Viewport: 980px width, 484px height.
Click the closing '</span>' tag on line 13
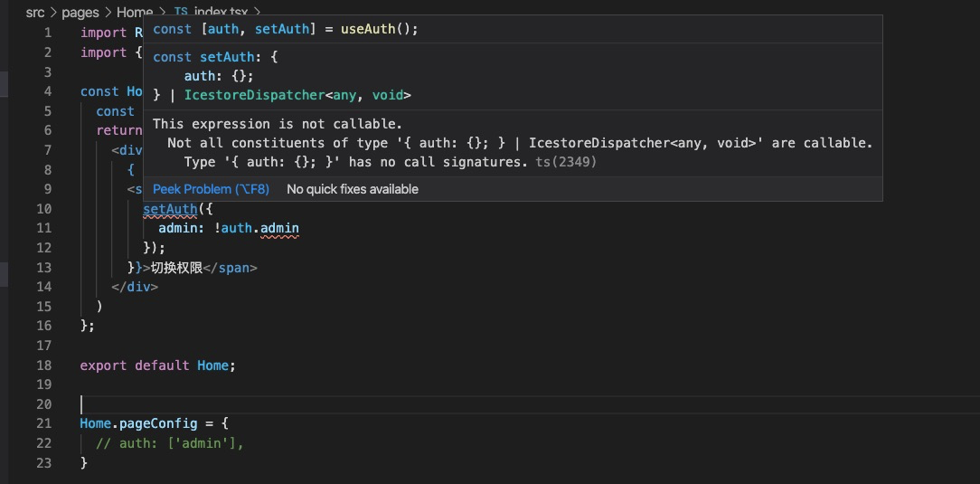(x=230, y=268)
